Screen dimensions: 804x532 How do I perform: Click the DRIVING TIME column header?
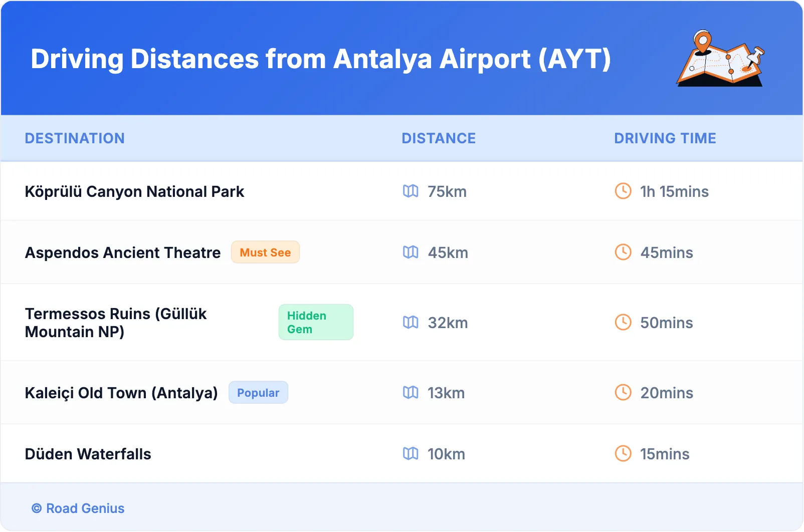(665, 138)
